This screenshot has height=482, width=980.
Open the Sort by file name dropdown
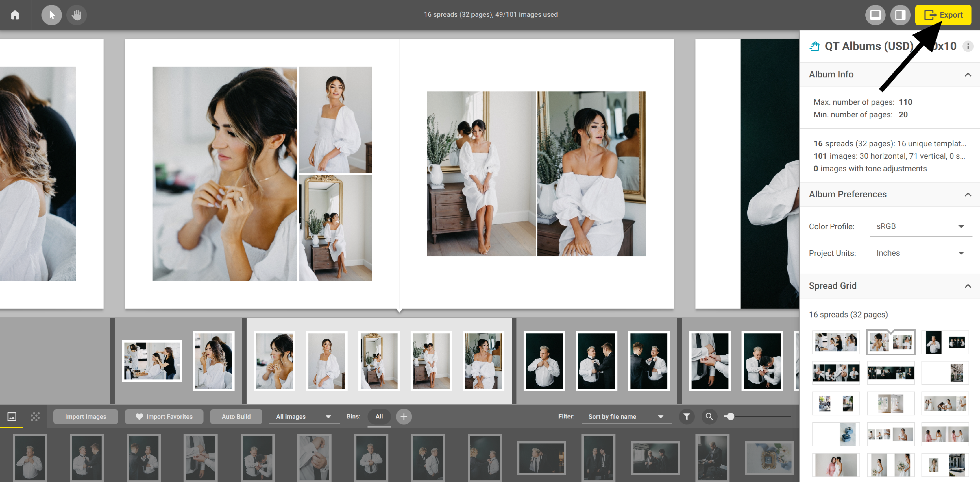coord(626,417)
